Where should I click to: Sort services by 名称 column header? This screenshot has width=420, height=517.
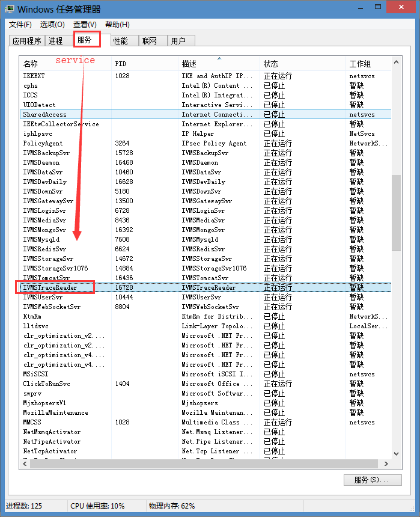point(65,64)
